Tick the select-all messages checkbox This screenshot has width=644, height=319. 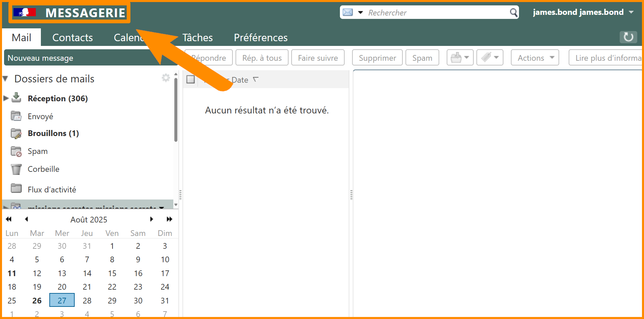pyautogui.click(x=191, y=80)
